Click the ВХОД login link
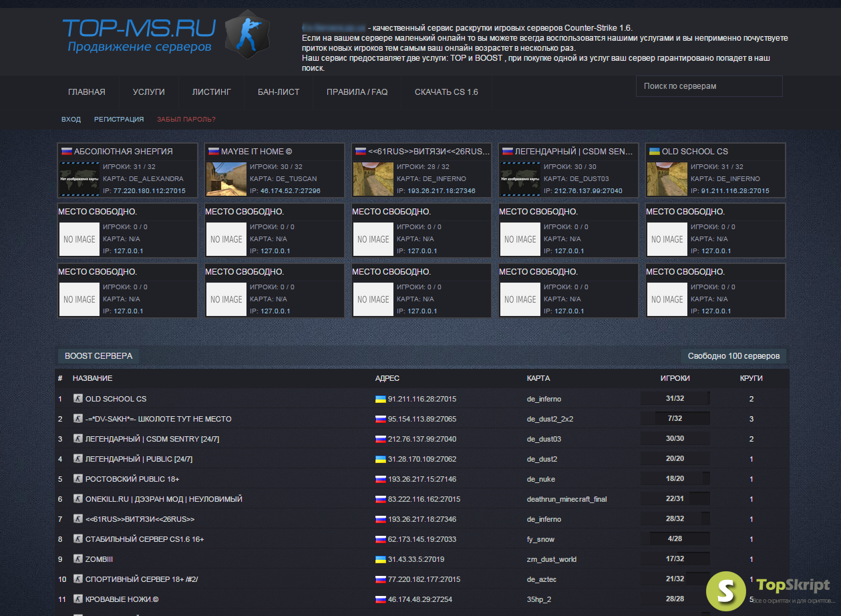The height and width of the screenshot is (616, 841). (71, 120)
